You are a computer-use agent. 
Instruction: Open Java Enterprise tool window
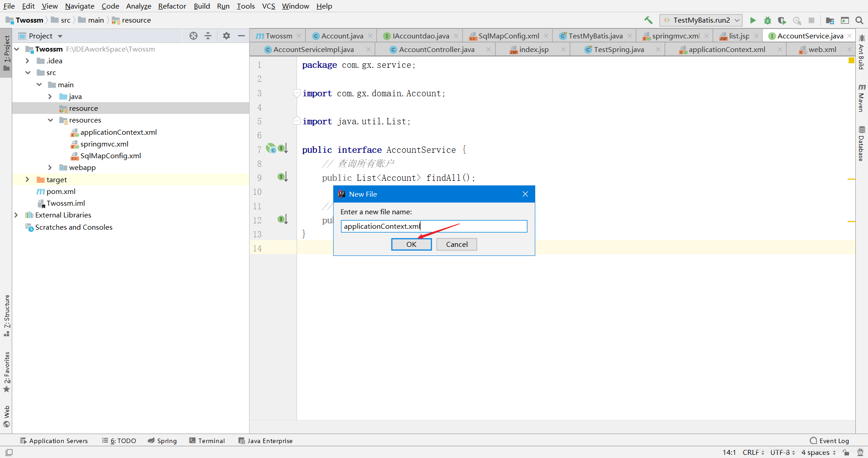(x=265, y=441)
